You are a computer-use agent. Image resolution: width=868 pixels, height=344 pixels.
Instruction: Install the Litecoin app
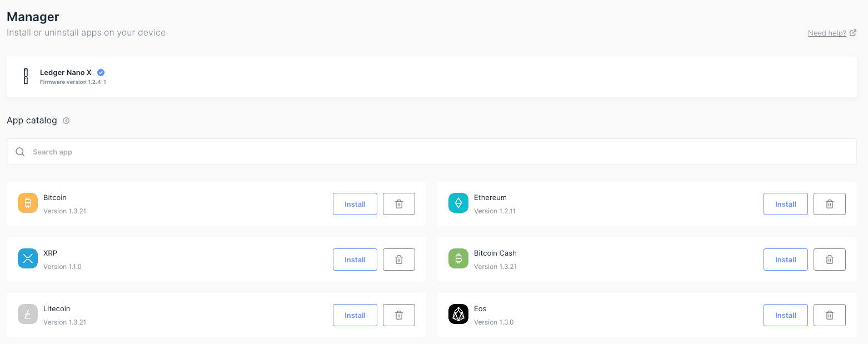coord(355,315)
